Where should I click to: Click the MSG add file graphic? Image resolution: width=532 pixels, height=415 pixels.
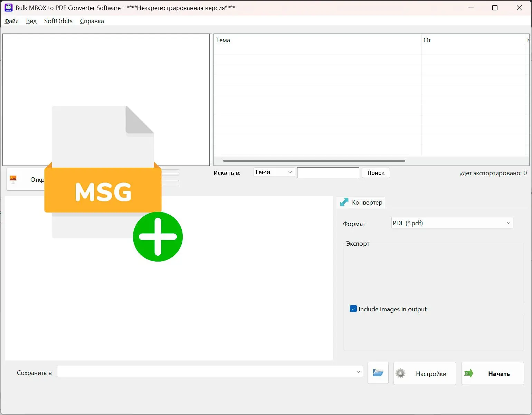103,172
